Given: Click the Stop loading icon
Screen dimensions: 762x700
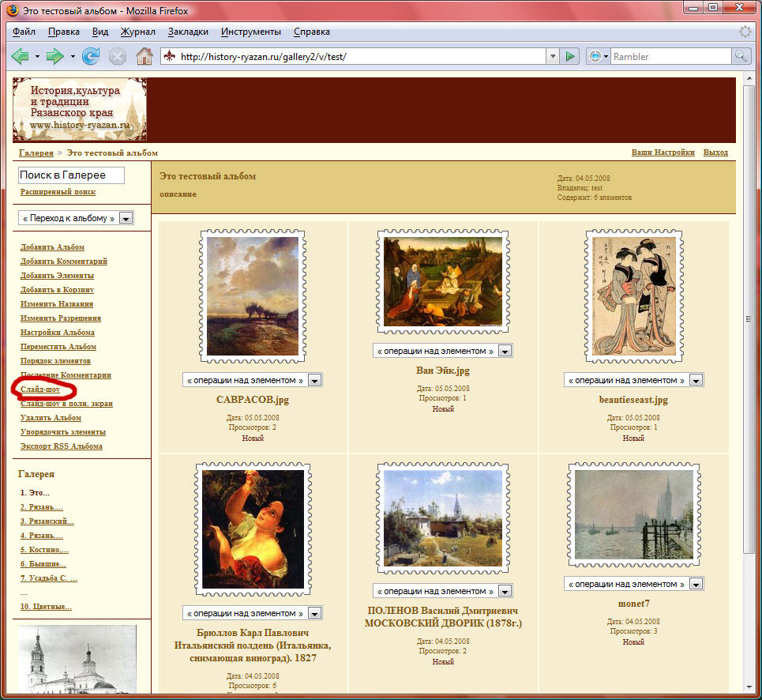Looking at the screenshot, I should point(117,56).
